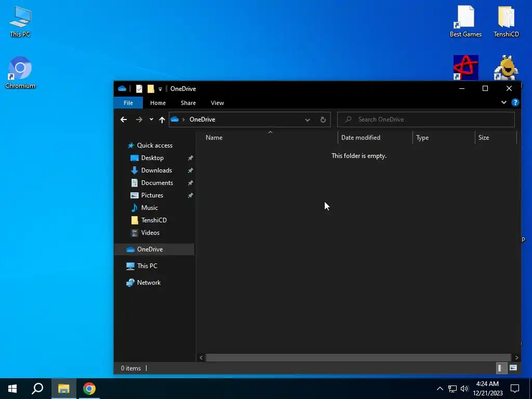Screen dimensions: 532x399
Task: Select the yellow character desktop shortcut
Action: pyautogui.click(x=506, y=68)
